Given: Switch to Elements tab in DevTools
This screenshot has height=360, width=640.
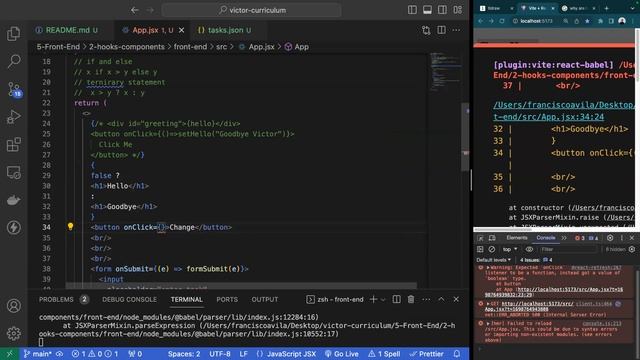Looking at the screenshot, I should [x=517, y=238].
